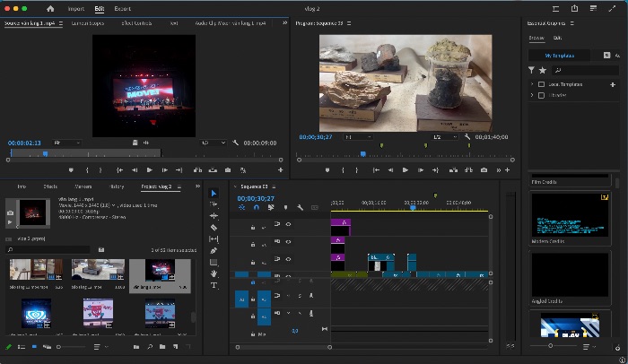Toggle the top video track eye visibility
Image resolution: width=628 pixels, height=364 pixels.
[288, 224]
